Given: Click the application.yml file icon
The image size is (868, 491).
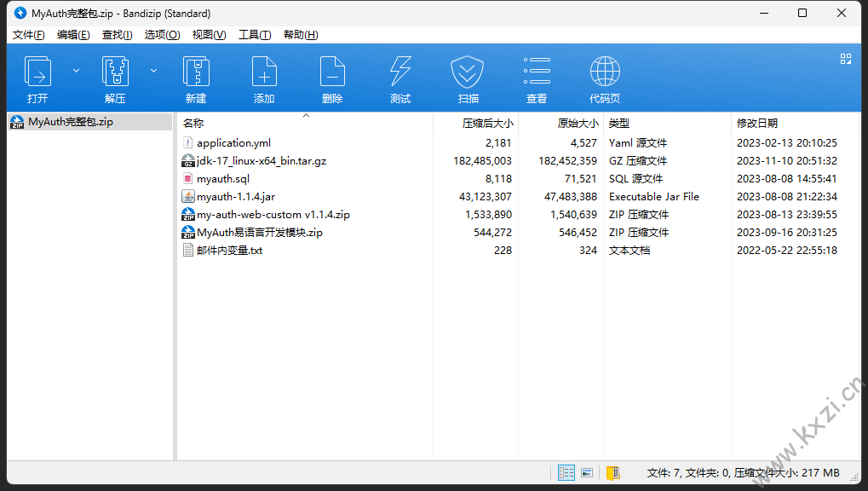Looking at the screenshot, I should (188, 143).
